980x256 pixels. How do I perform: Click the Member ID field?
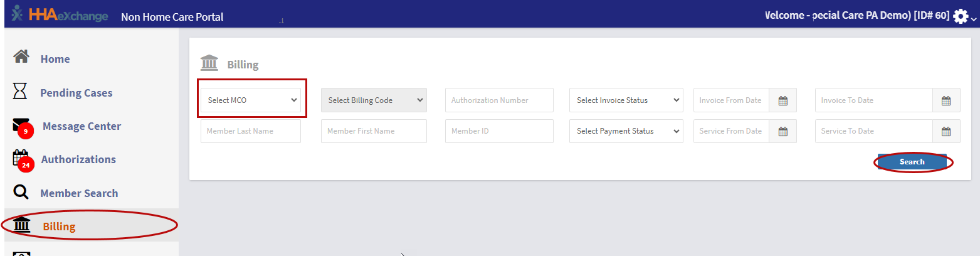(499, 131)
